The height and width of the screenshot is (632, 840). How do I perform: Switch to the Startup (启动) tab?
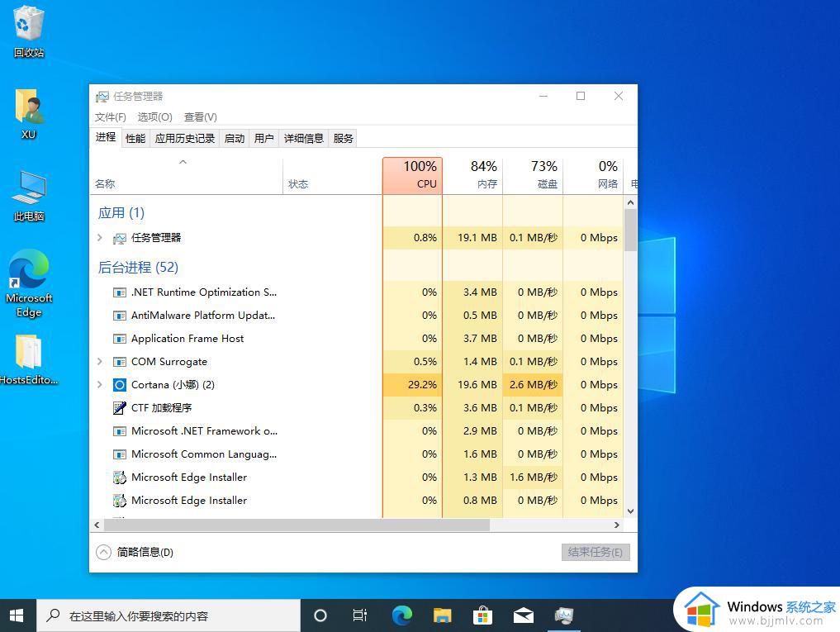coord(235,138)
